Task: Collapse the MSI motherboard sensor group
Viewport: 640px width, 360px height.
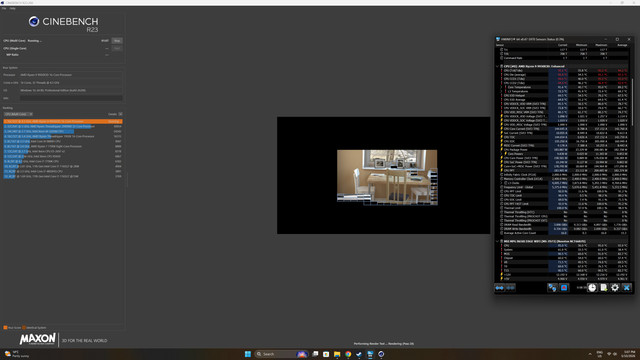Action: 498,241
